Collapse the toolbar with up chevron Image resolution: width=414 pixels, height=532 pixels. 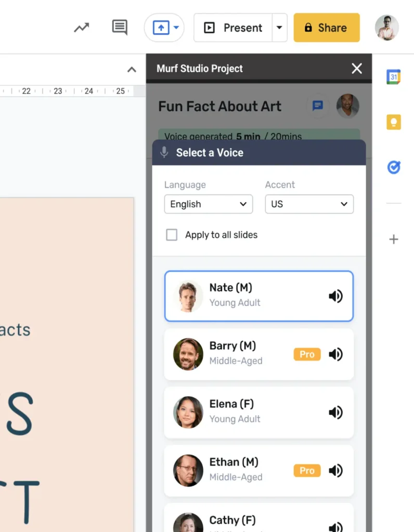click(x=132, y=70)
